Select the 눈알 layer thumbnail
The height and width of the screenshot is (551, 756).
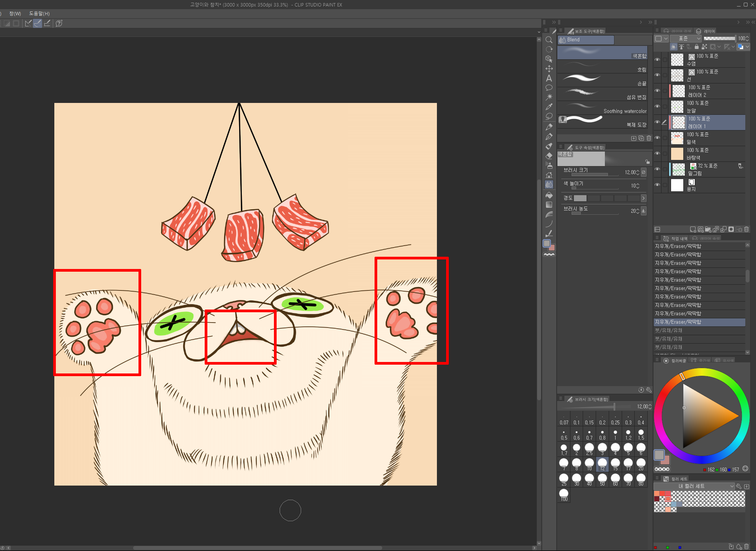(677, 107)
